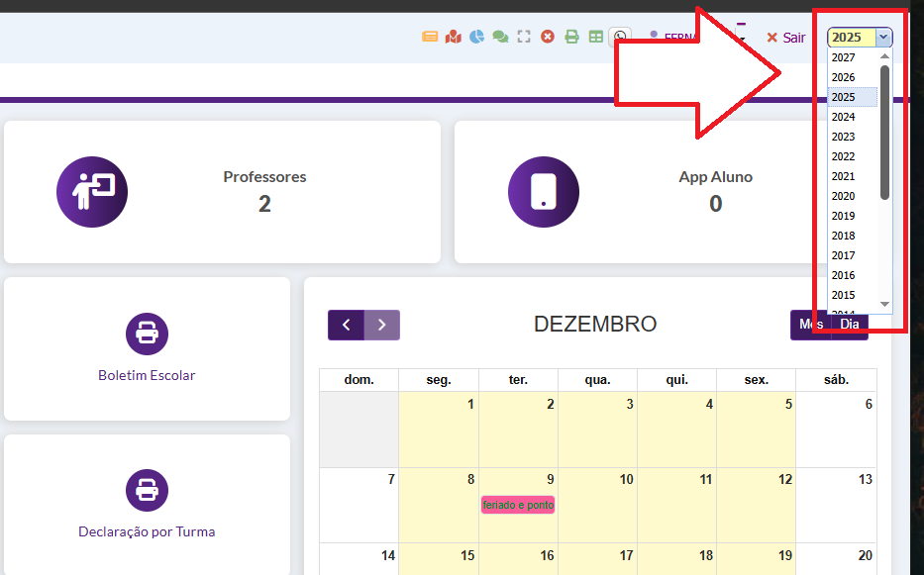Open the green chat bubbles icon
The height and width of the screenshot is (575, 924).
[x=500, y=37]
